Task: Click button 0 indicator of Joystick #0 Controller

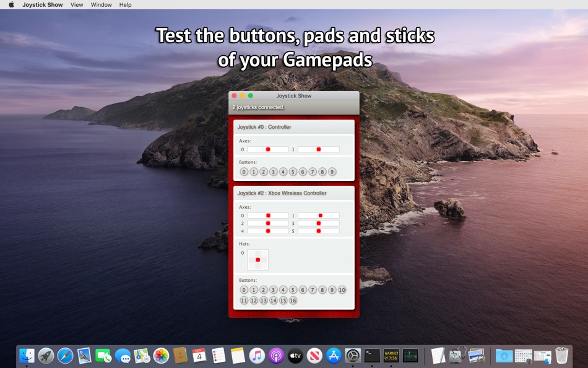Action: (x=244, y=172)
